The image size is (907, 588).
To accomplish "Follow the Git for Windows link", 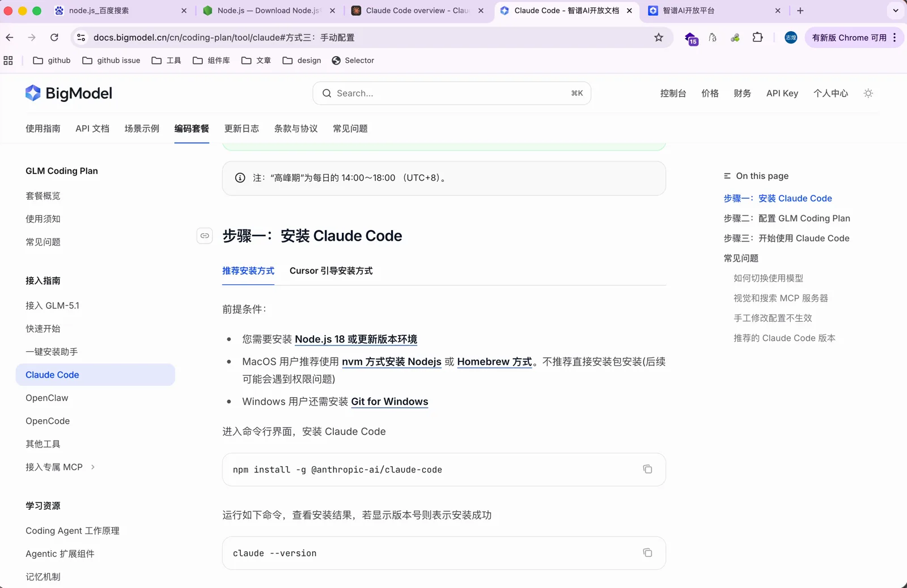I will click(x=389, y=402).
